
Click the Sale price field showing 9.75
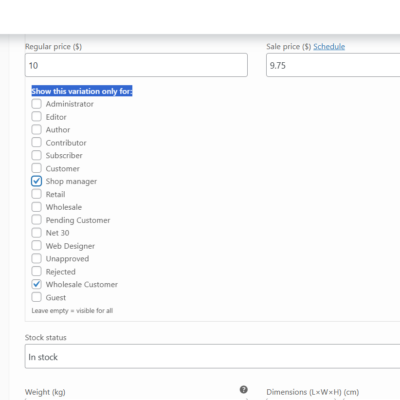click(333, 65)
